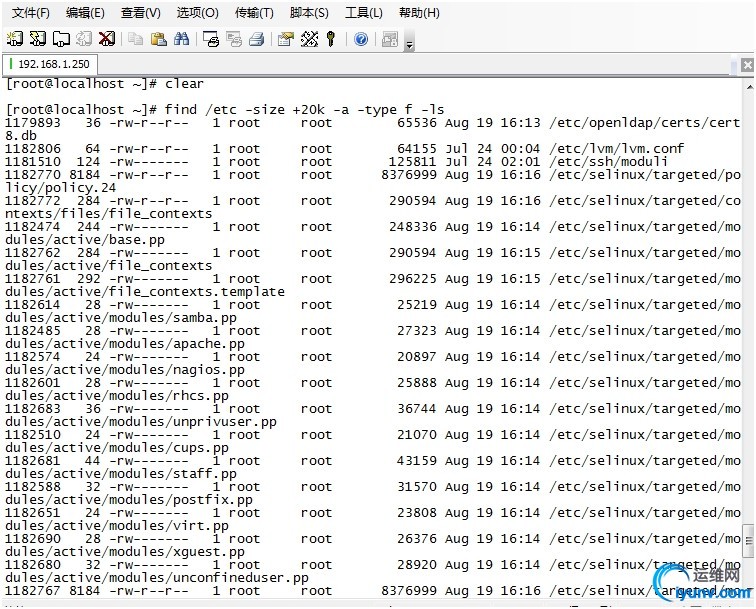Image resolution: width=756 pixels, height=609 pixels.
Task: Select the 192.168.1.250 session tab
Action: 50,64
